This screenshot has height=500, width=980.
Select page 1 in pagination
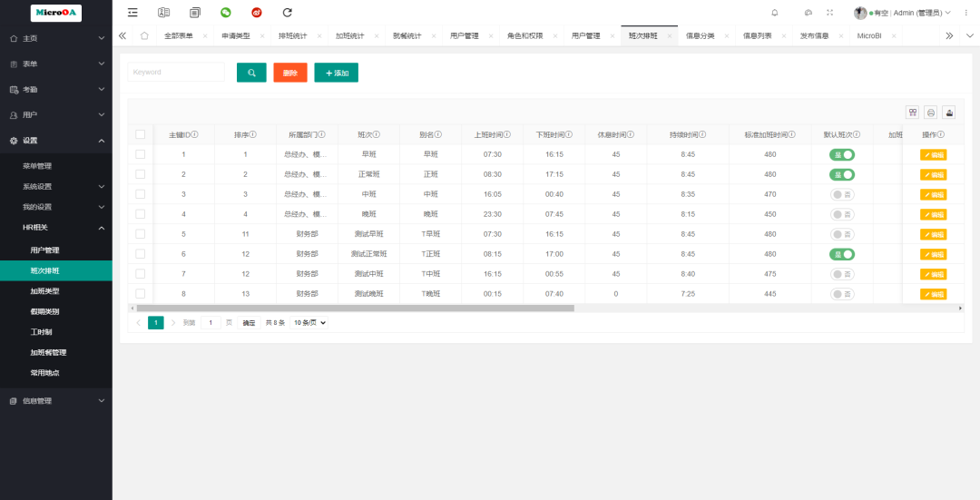coord(156,322)
